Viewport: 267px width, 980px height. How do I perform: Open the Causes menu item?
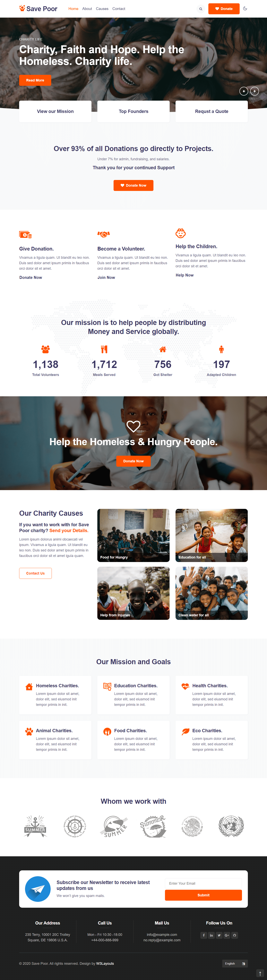[x=102, y=9]
